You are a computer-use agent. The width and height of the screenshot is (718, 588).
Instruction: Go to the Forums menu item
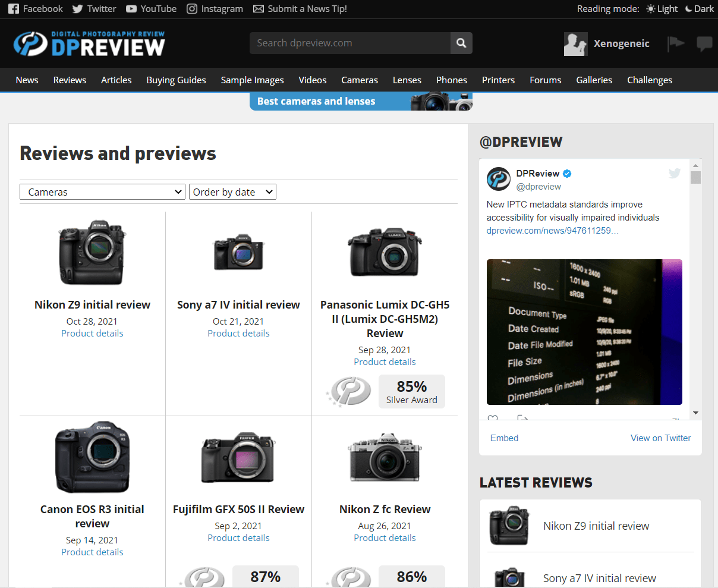pyautogui.click(x=546, y=80)
